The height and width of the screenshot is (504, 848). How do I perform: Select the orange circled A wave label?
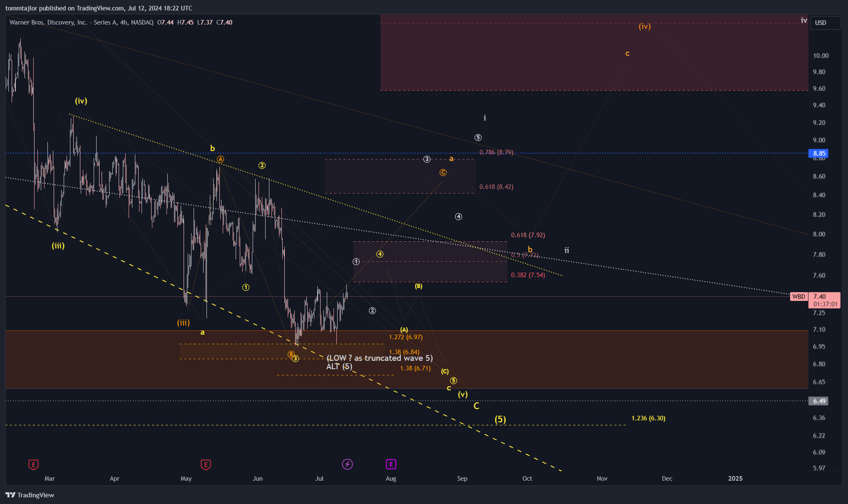[220, 159]
